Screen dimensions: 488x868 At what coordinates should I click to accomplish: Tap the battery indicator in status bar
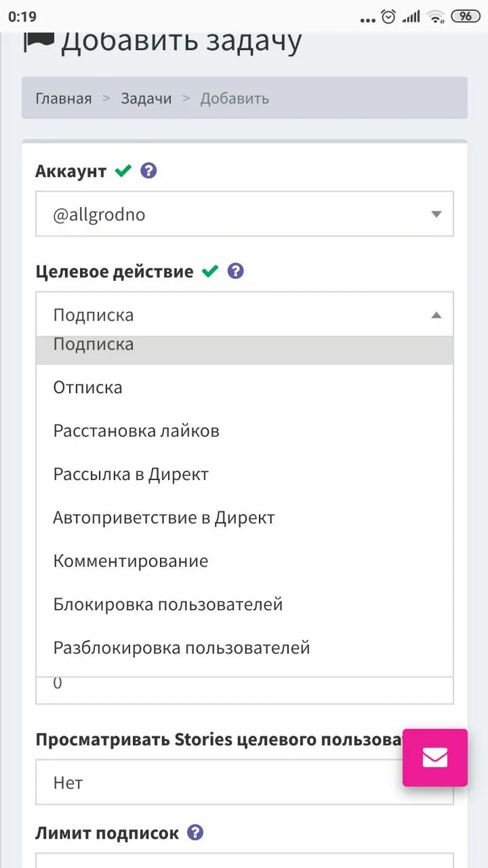point(466,16)
